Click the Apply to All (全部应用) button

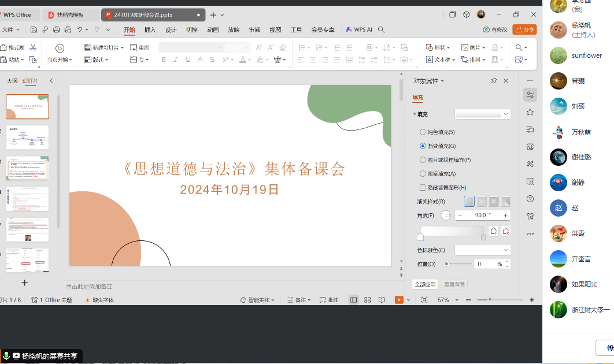(x=424, y=284)
